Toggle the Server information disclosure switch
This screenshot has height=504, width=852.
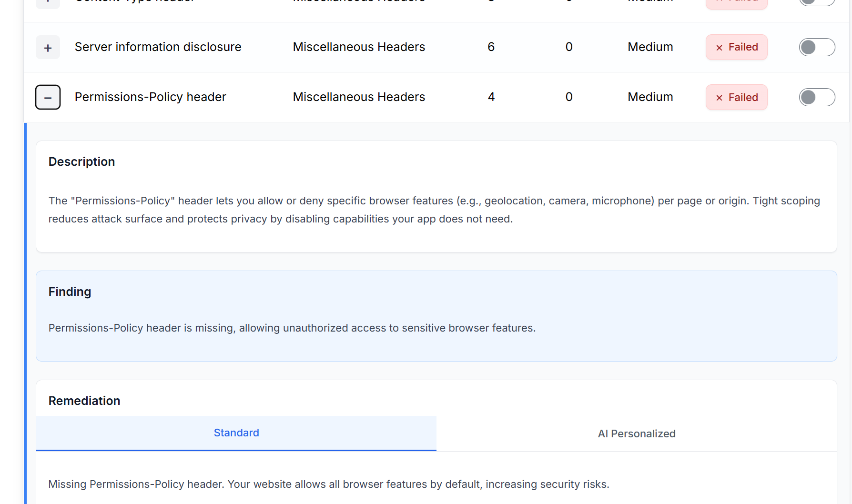click(817, 47)
